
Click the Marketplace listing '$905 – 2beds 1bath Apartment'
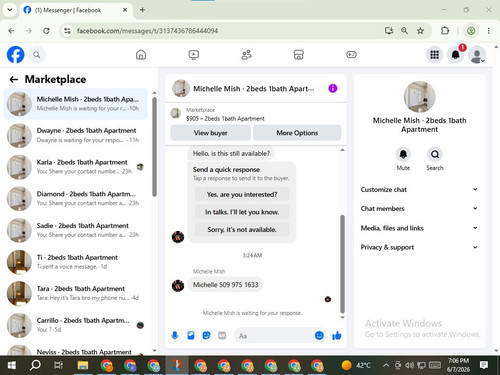(225, 118)
